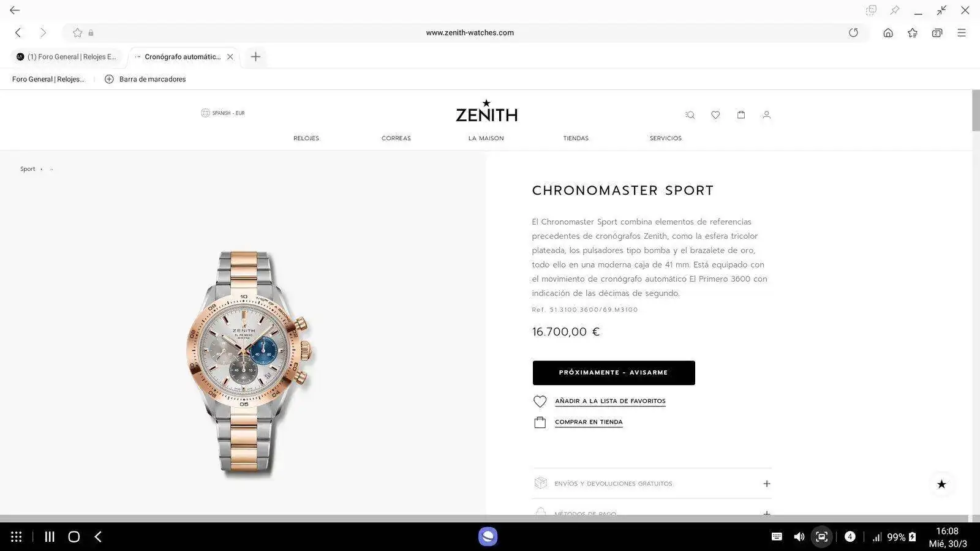The height and width of the screenshot is (551, 980).
Task: Open the La Maison menu
Action: pyautogui.click(x=486, y=138)
